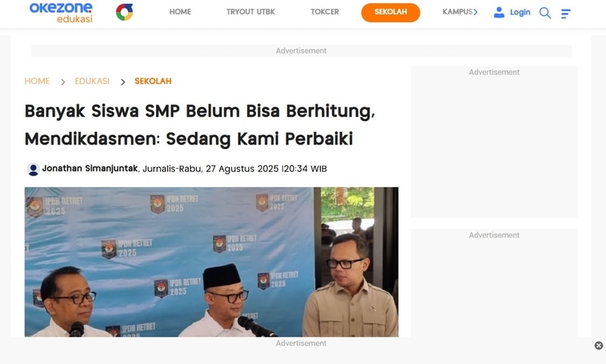
Task: Go to HOME menu item
Action: [180, 12]
